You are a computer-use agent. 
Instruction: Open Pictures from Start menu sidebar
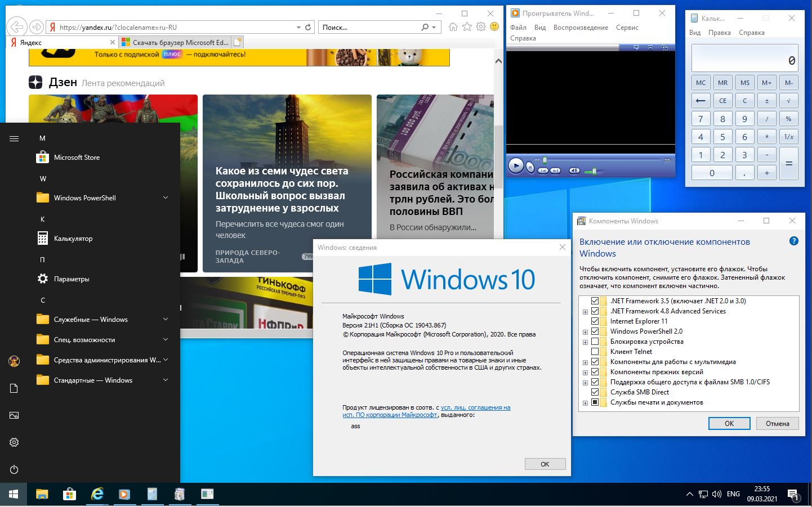[14, 415]
